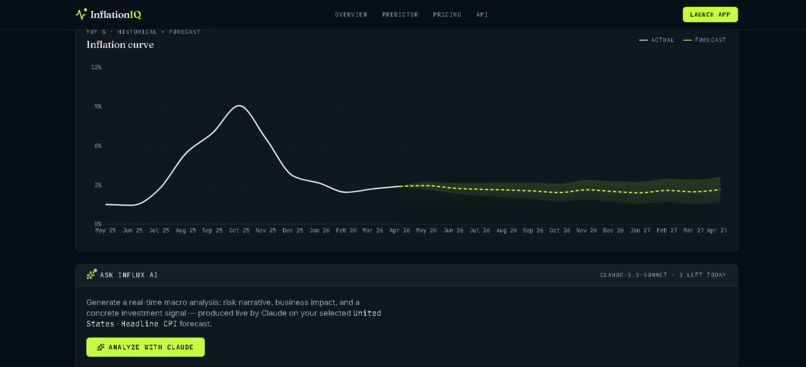Click the Jan 27 axis label
Viewport: 806px width, 367px height.
(x=640, y=231)
